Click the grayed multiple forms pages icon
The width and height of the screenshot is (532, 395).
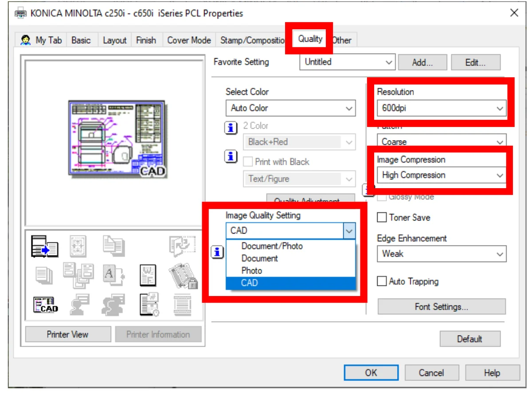tap(78, 275)
